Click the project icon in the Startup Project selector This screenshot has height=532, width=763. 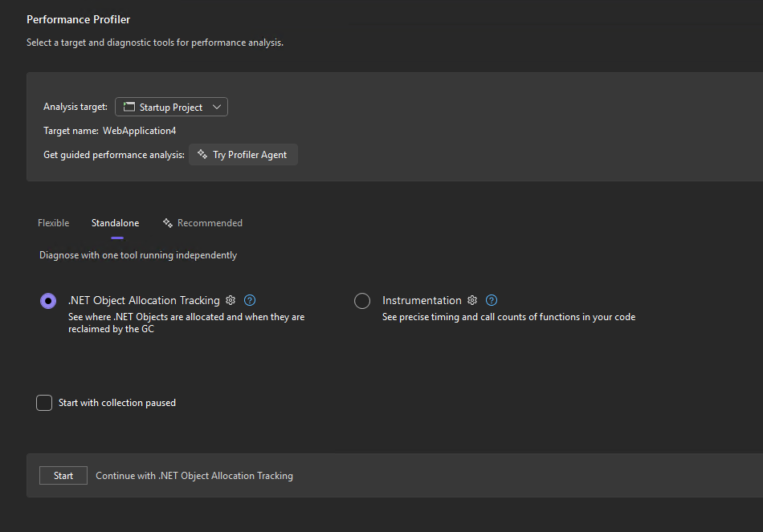pyautogui.click(x=127, y=106)
